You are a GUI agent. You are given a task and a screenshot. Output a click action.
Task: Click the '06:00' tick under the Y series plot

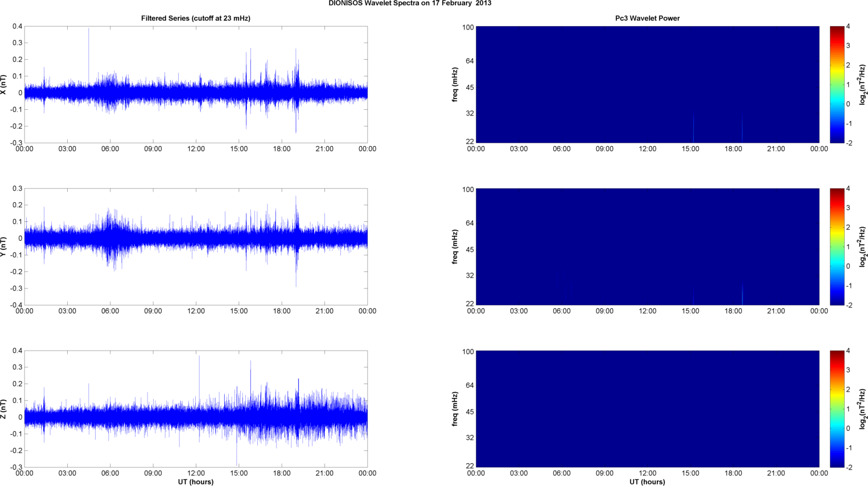(x=110, y=311)
